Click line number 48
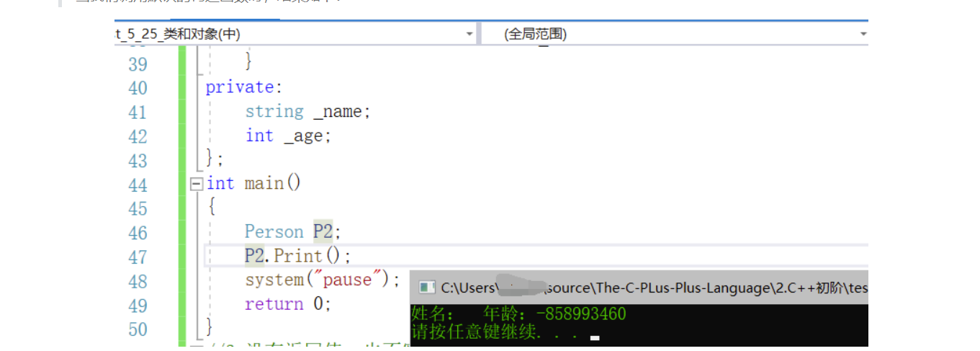The width and height of the screenshot is (980, 351). pos(138,282)
